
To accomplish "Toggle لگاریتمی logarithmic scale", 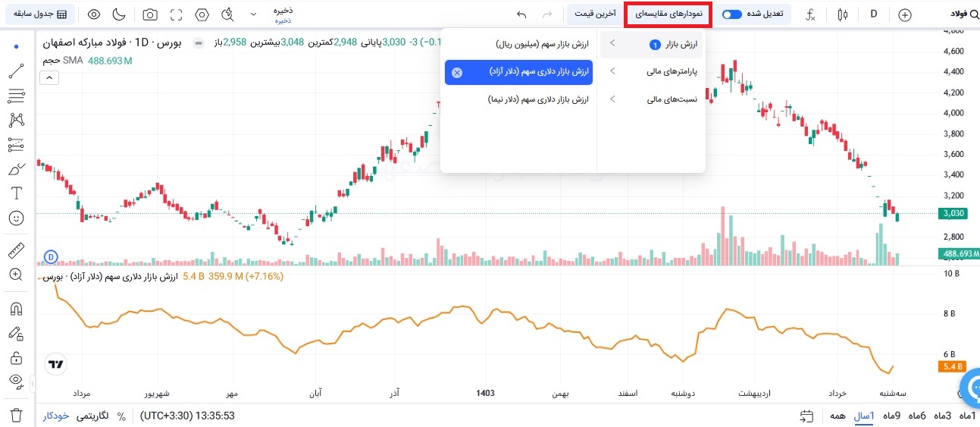I will click(92, 416).
